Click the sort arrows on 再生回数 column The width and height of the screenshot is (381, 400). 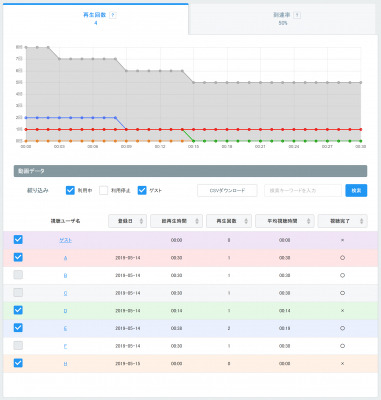pyautogui.click(x=246, y=221)
